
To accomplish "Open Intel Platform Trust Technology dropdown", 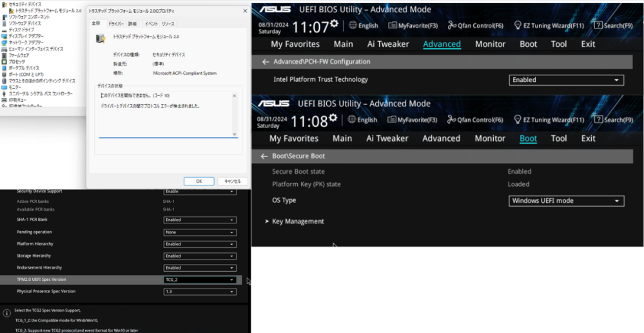I will coord(567,80).
